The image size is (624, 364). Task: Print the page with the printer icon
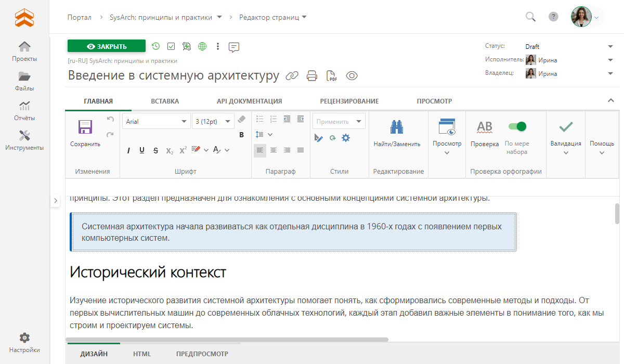coord(312,76)
